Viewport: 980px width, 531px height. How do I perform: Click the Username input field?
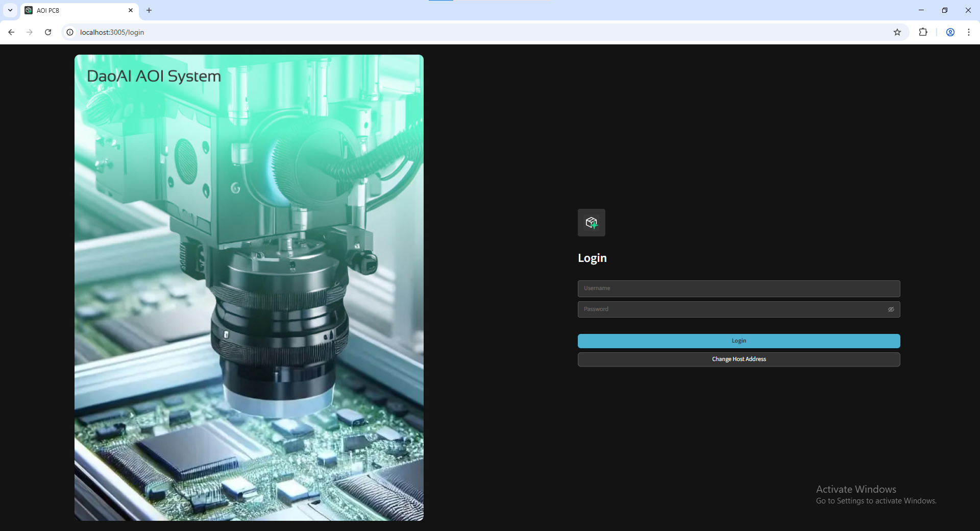click(738, 288)
